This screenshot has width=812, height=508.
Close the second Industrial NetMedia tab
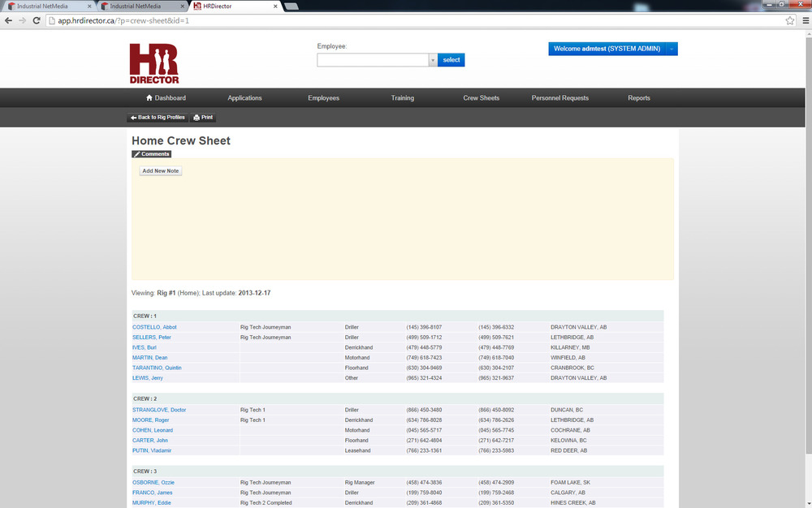tap(182, 6)
